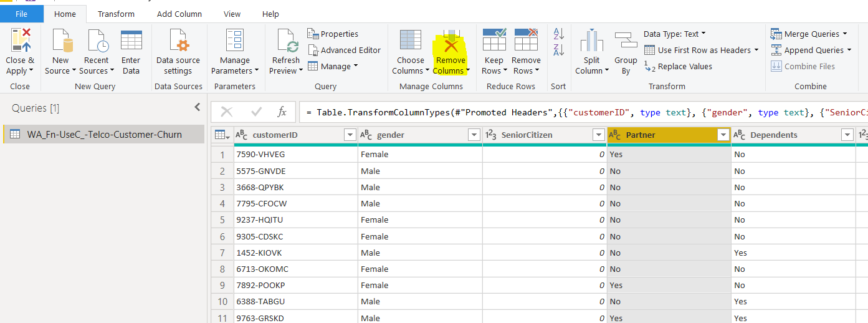Click the highlighted Remove Columns icon

(x=451, y=41)
